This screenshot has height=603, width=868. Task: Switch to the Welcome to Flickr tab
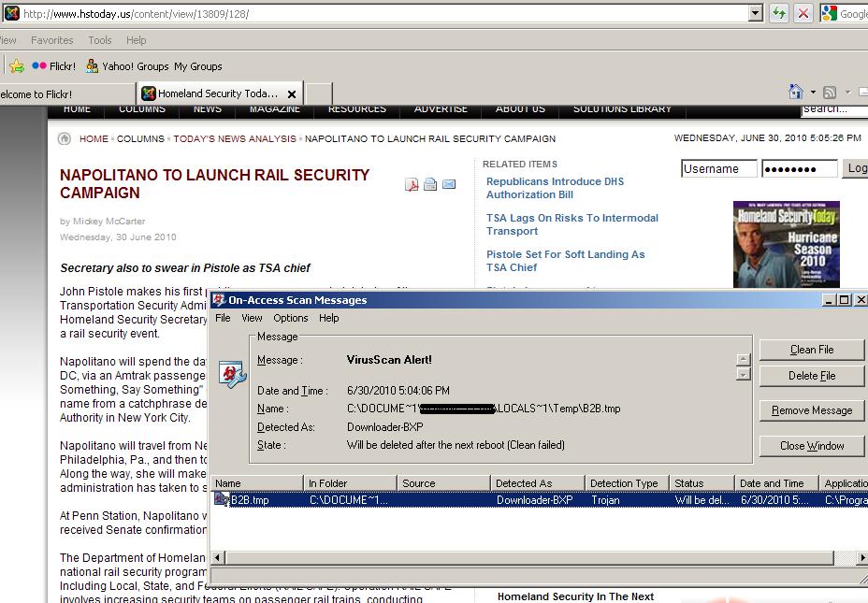(37, 94)
